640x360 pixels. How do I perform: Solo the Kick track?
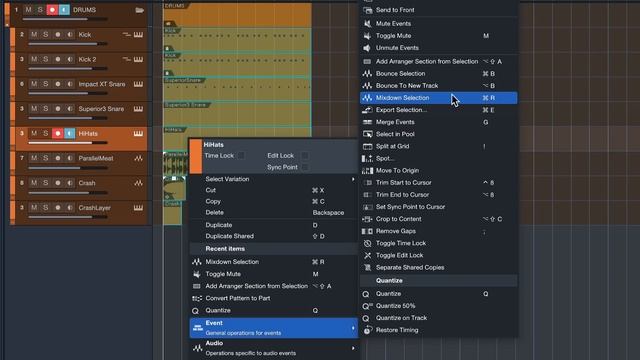[x=45, y=35]
